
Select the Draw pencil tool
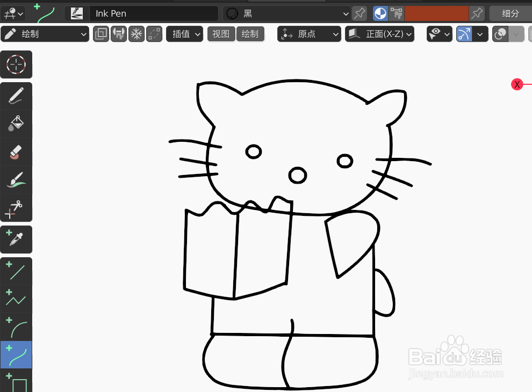16,96
